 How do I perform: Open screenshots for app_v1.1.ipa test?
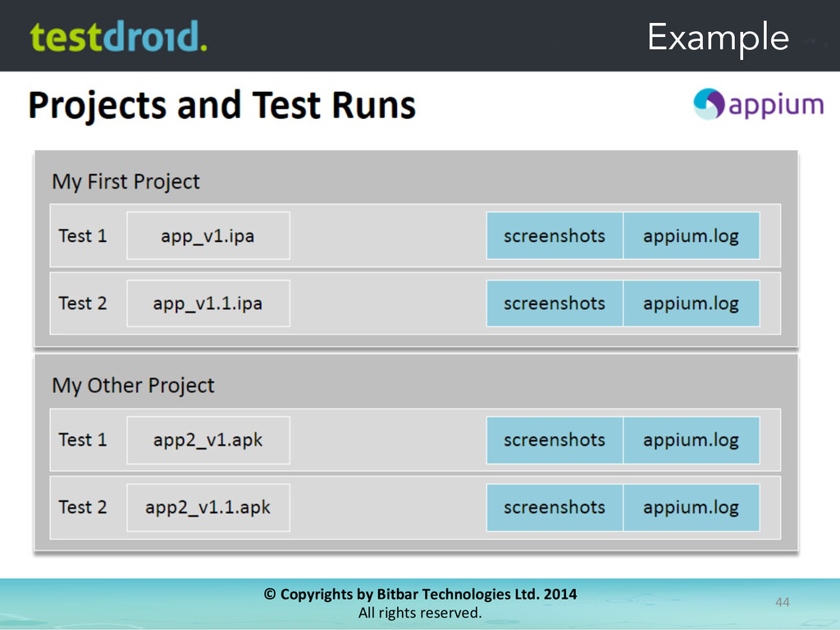click(x=555, y=304)
